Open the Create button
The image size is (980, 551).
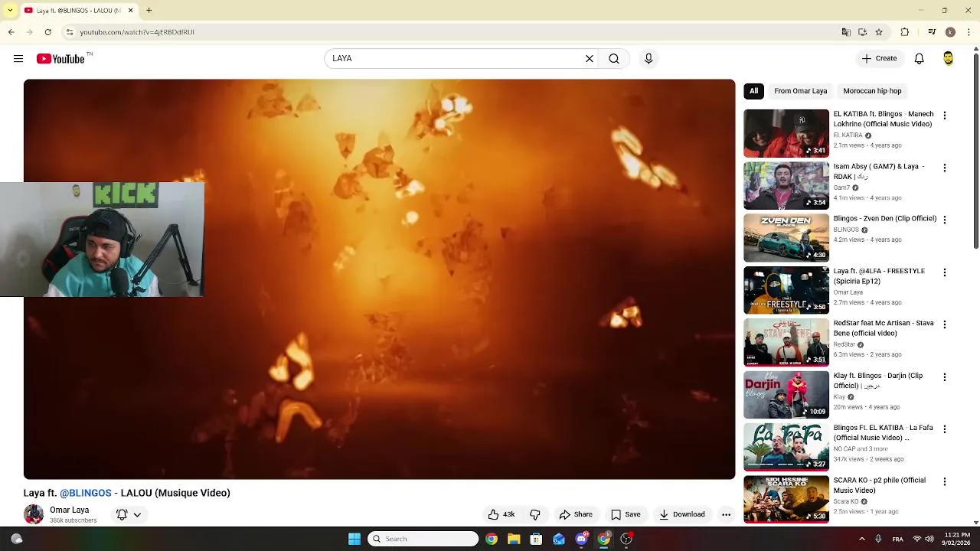(x=879, y=58)
